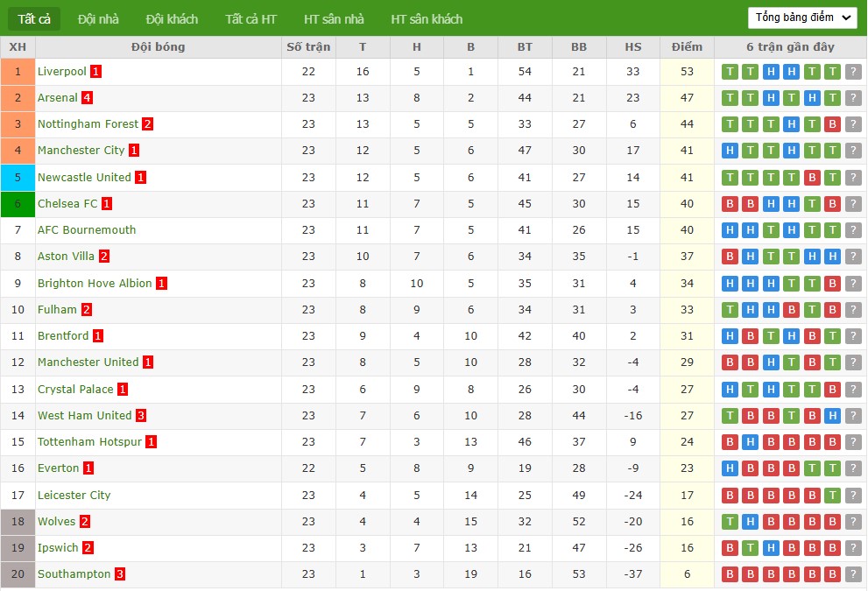This screenshot has height=591, width=868.
Task: Switch to the Đội nhà tab
Action: pos(98,18)
